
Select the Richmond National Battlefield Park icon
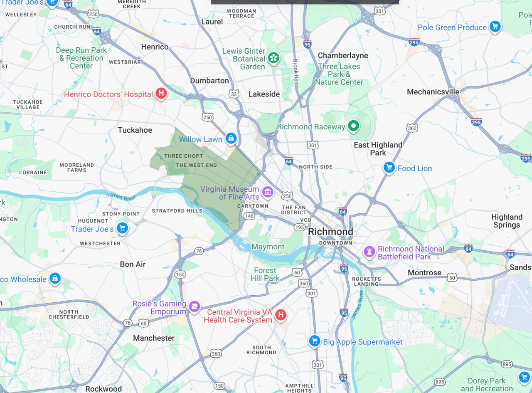pyautogui.click(x=369, y=251)
